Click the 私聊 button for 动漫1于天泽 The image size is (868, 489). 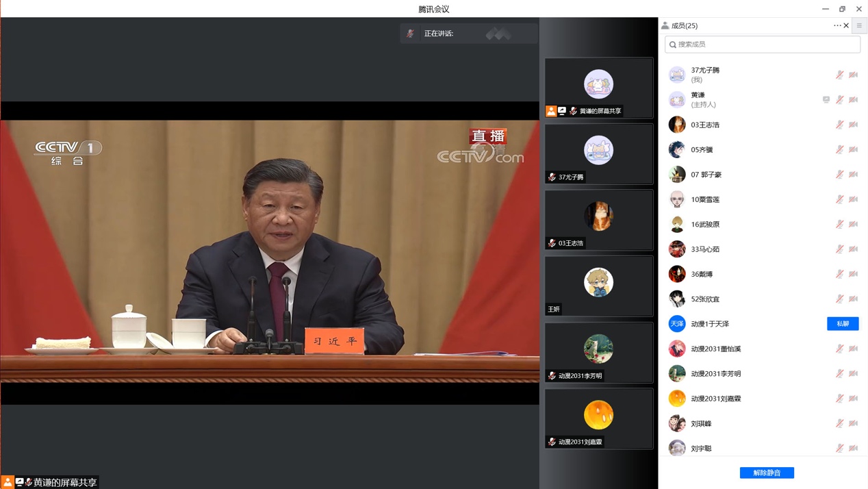tap(843, 324)
